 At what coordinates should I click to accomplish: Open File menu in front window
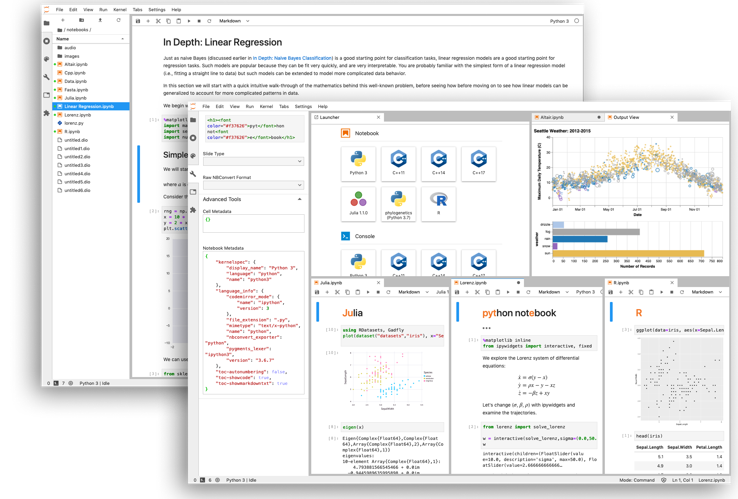[206, 106]
